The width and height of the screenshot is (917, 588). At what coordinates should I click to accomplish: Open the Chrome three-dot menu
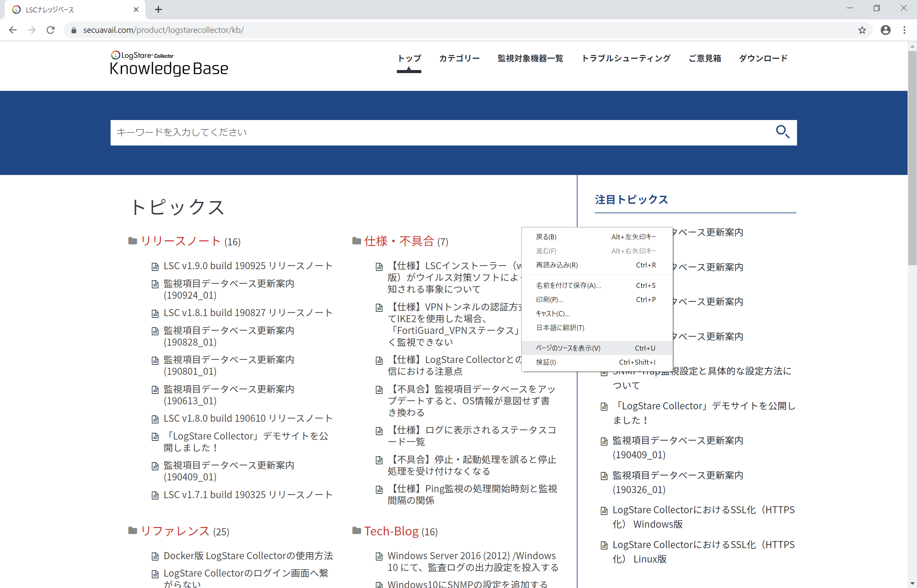coord(904,30)
